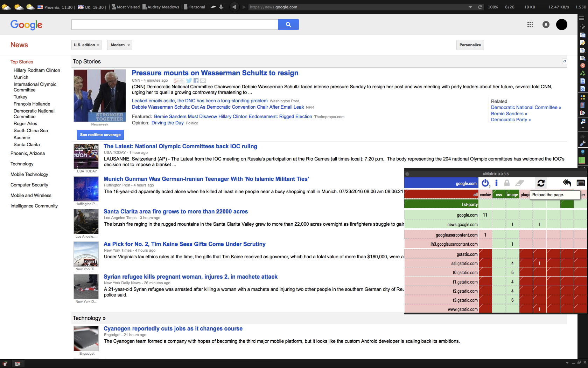This screenshot has width=588, height=368.
Task: Open the Google apps grid
Action: [x=530, y=25]
